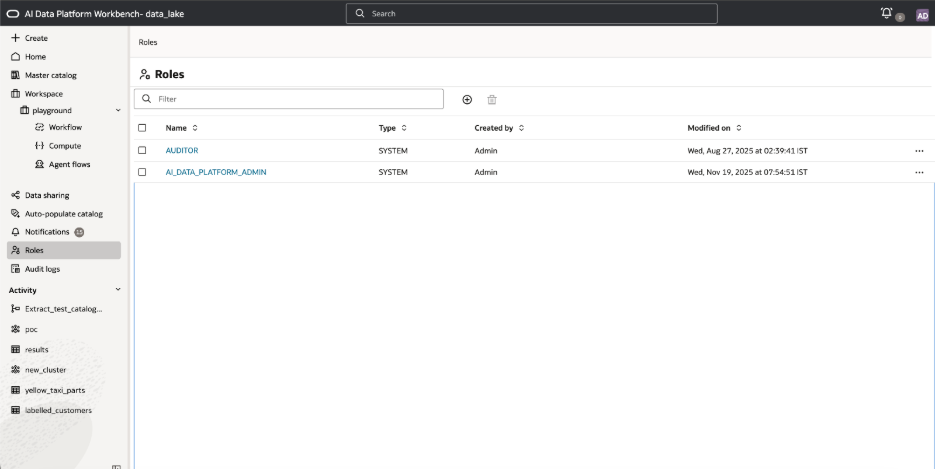The image size is (936, 469).
Task: Open the AD user profile avatar
Action: click(x=922, y=14)
